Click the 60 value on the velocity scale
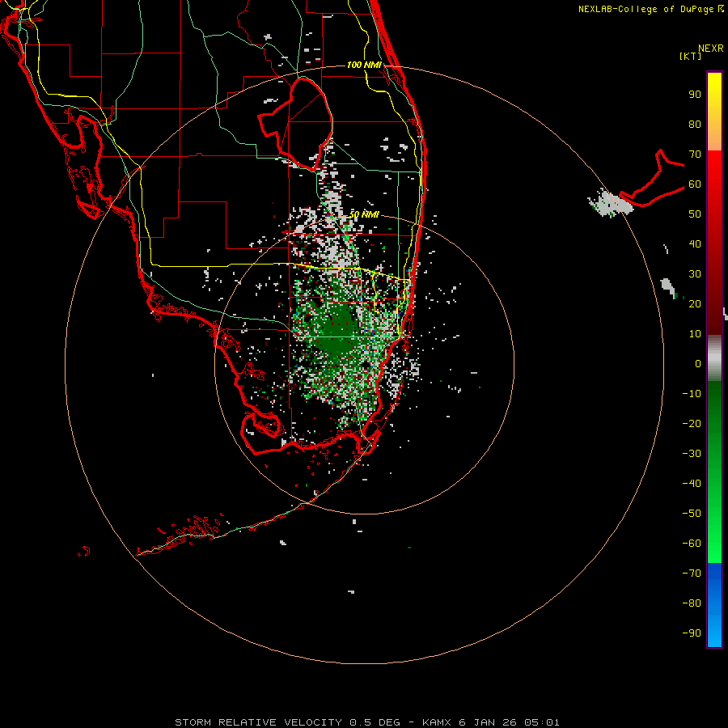The height and width of the screenshot is (728, 728). [695, 184]
